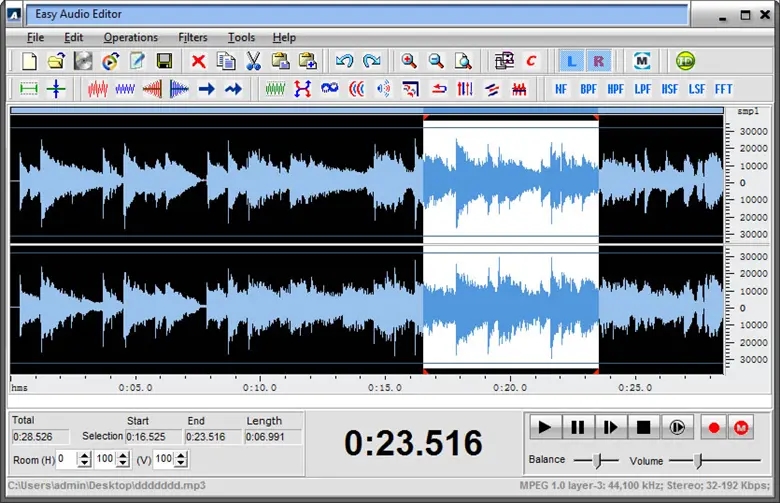Open the Filters menu

coord(193,37)
